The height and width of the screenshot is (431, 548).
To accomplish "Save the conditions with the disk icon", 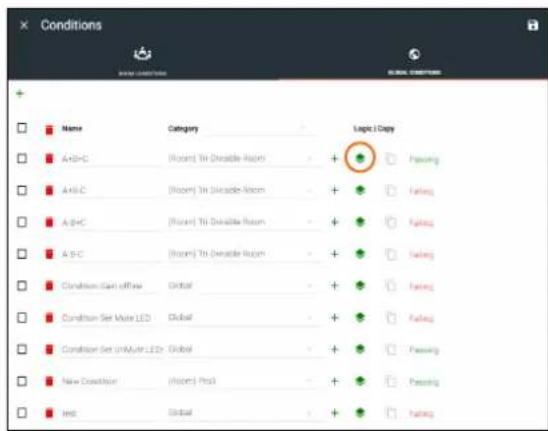I will click(533, 25).
